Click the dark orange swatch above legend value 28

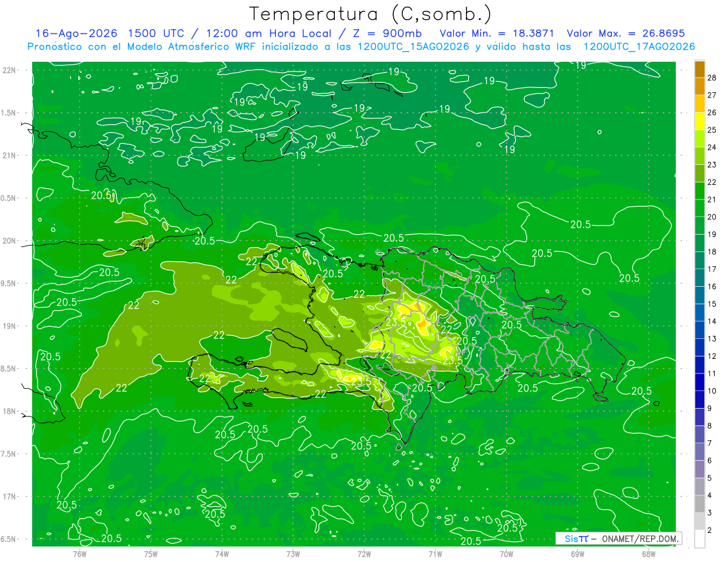[x=699, y=69]
